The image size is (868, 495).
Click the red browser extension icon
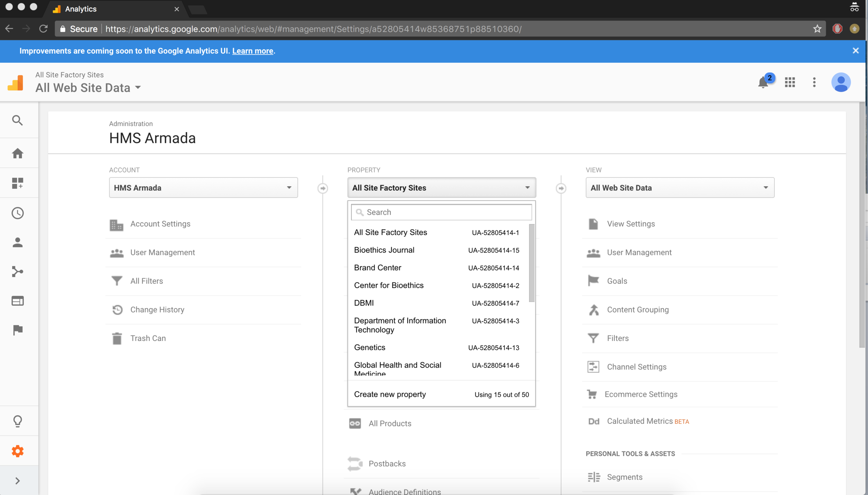837,29
